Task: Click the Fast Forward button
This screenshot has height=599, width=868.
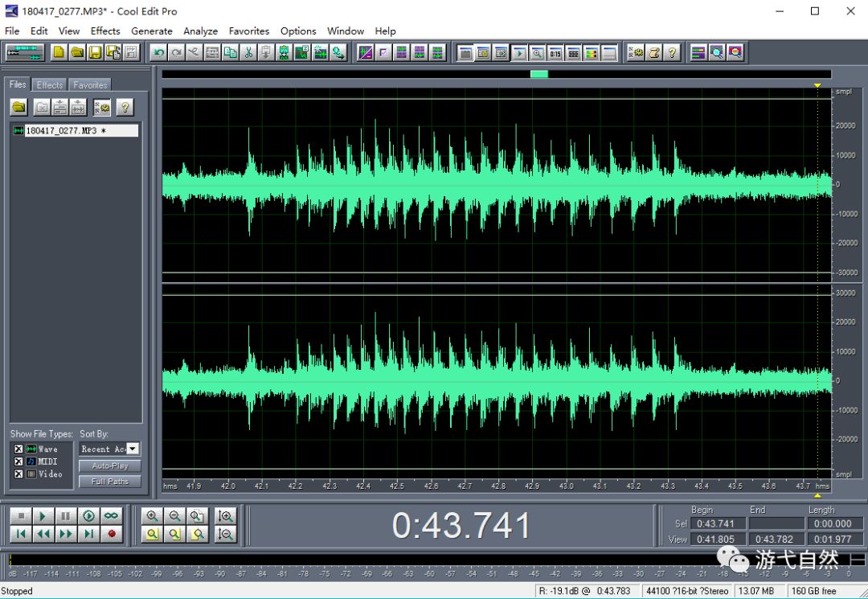Action: point(66,534)
